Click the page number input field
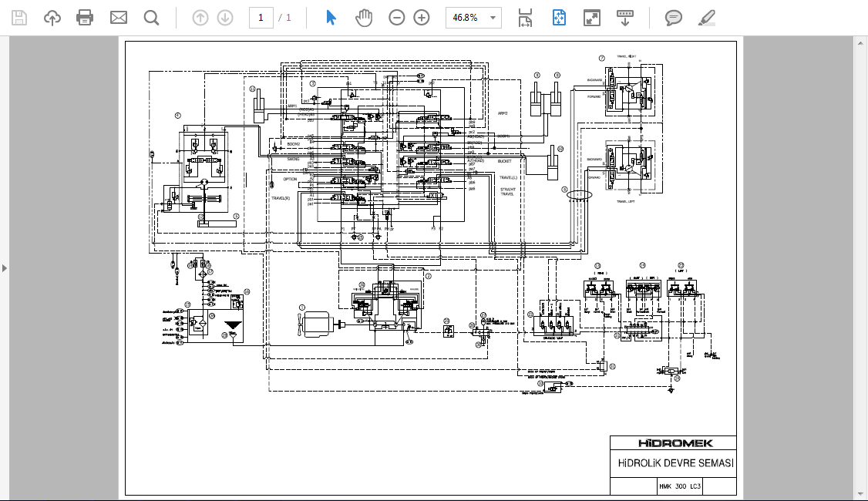This screenshot has height=501, width=868. (x=261, y=18)
